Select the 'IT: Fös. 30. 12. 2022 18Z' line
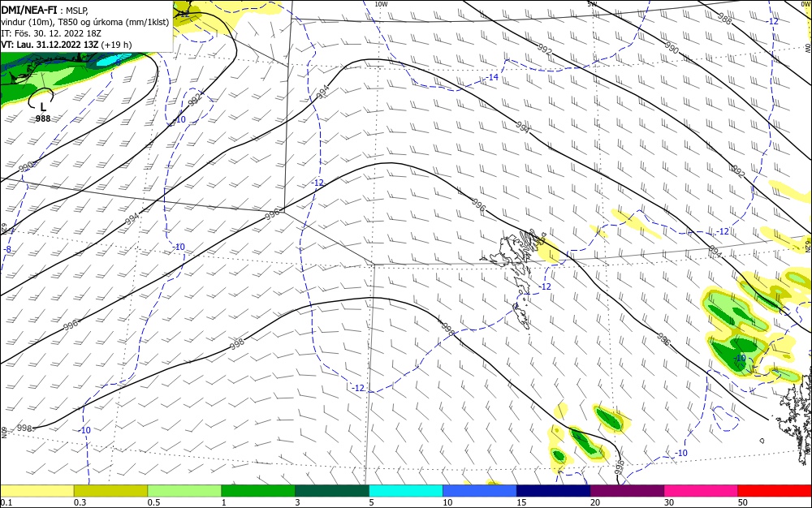 point(51,33)
